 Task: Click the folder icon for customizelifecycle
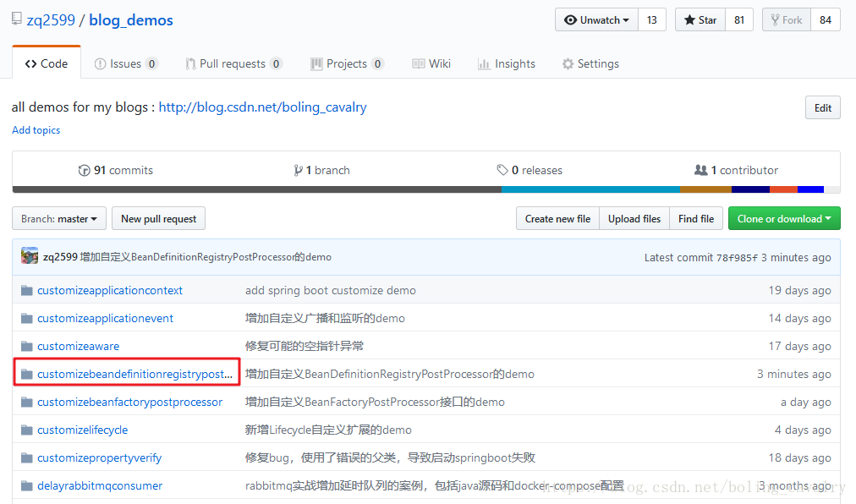tap(27, 430)
